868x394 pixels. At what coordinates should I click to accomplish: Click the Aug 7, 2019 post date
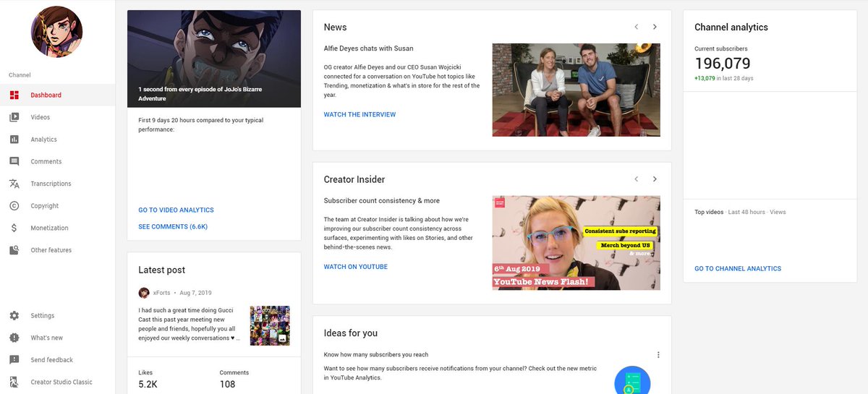(x=195, y=293)
